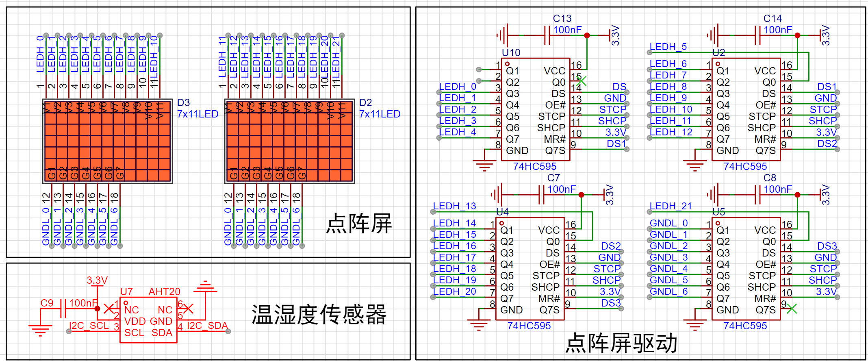Click the 点阵屏驱动 title text
This screenshot has width=868, height=361.
621,343
